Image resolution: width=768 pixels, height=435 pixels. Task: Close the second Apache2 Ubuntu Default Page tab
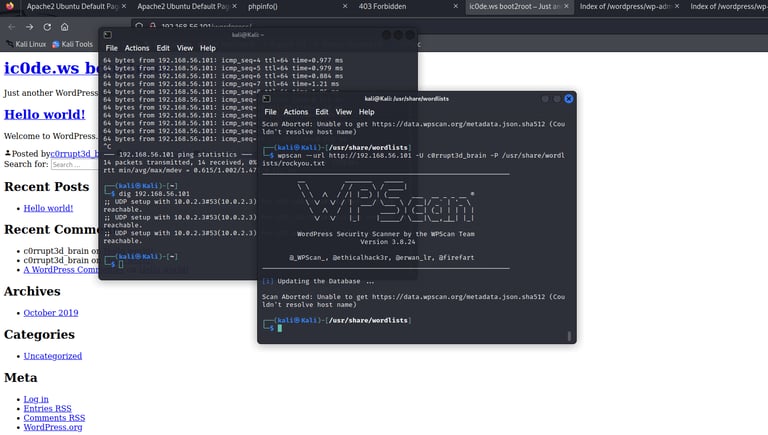point(234,6)
